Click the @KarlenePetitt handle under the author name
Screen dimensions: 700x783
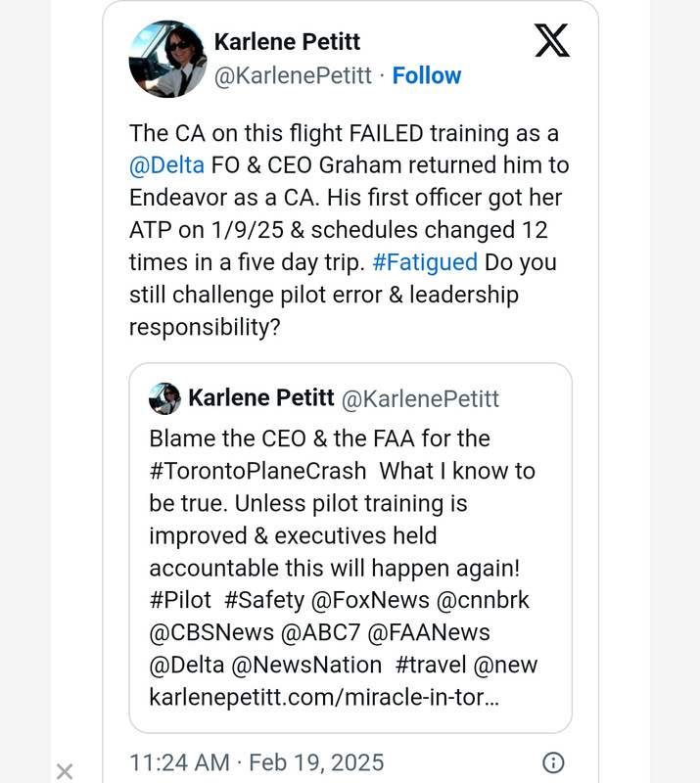[x=293, y=75]
